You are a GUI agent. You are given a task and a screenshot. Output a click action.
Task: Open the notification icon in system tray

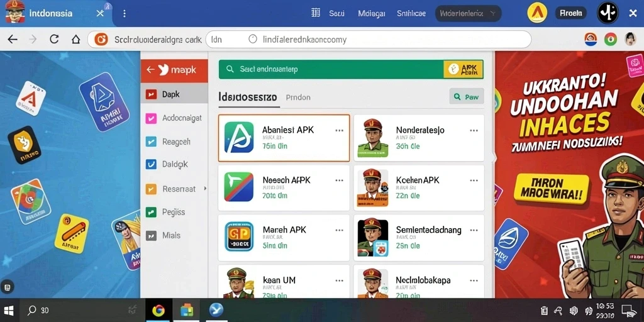[628, 311]
